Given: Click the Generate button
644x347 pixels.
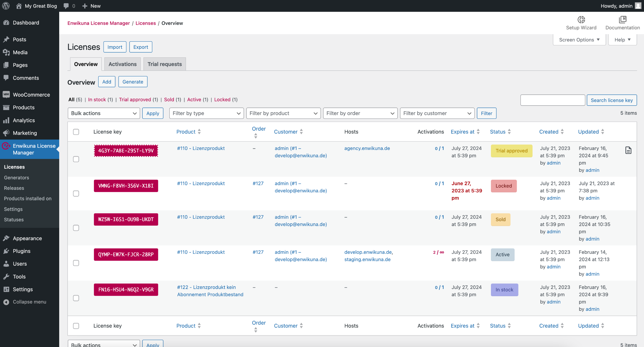Looking at the screenshot, I should click(x=132, y=82).
